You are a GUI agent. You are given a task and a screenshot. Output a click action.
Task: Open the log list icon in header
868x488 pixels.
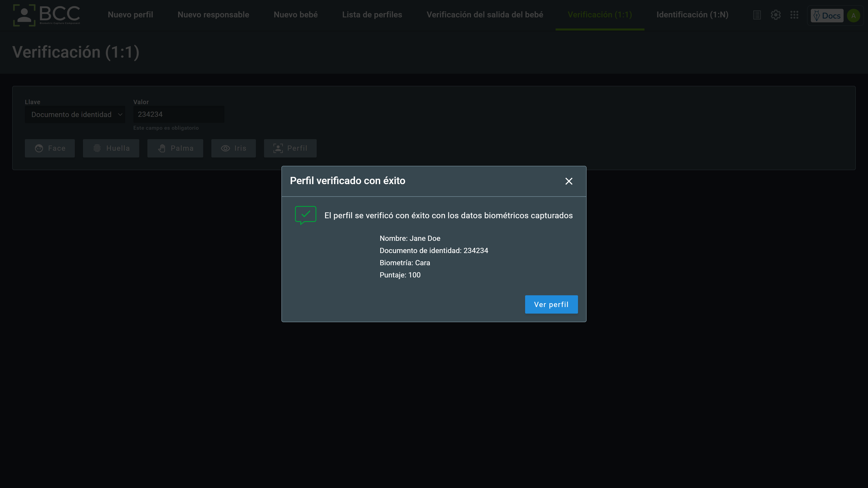point(757,15)
